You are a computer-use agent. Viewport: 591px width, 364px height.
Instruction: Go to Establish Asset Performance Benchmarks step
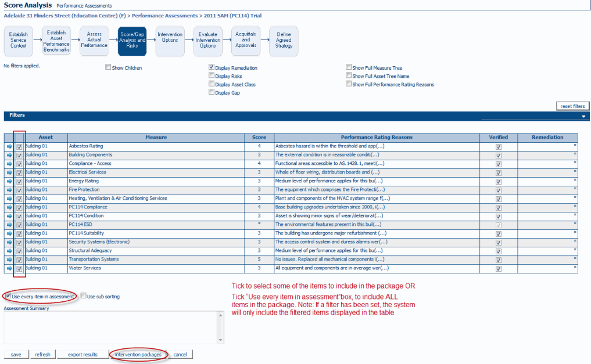(x=56, y=41)
